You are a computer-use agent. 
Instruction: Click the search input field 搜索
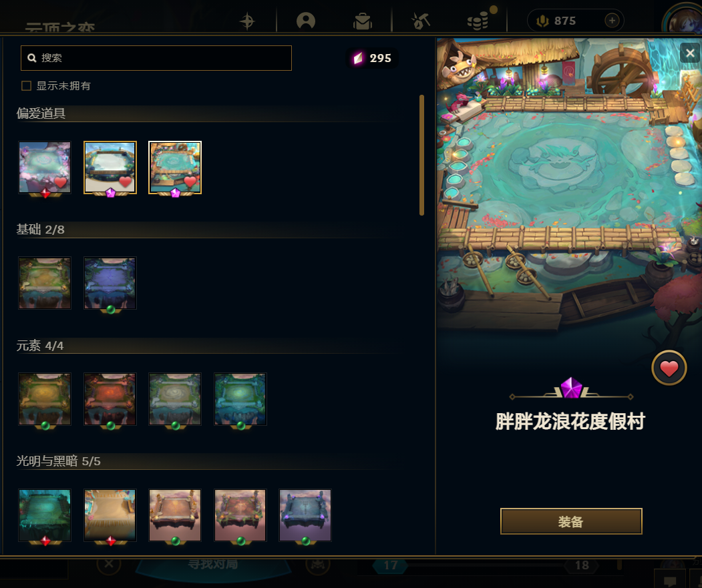pyautogui.click(x=156, y=57)
